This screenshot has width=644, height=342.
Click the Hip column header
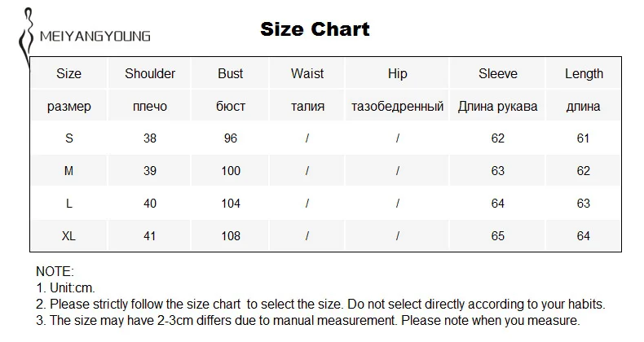(397, 74)
